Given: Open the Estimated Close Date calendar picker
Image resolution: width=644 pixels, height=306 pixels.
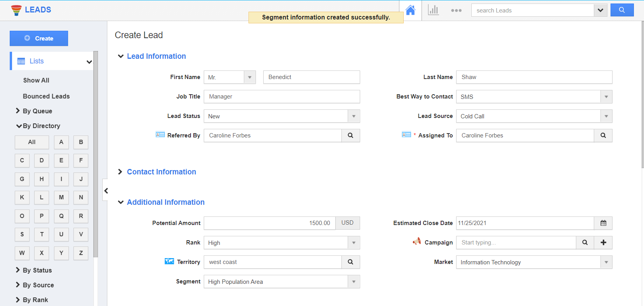Looking at the screenshot, I should click(603, 223).
